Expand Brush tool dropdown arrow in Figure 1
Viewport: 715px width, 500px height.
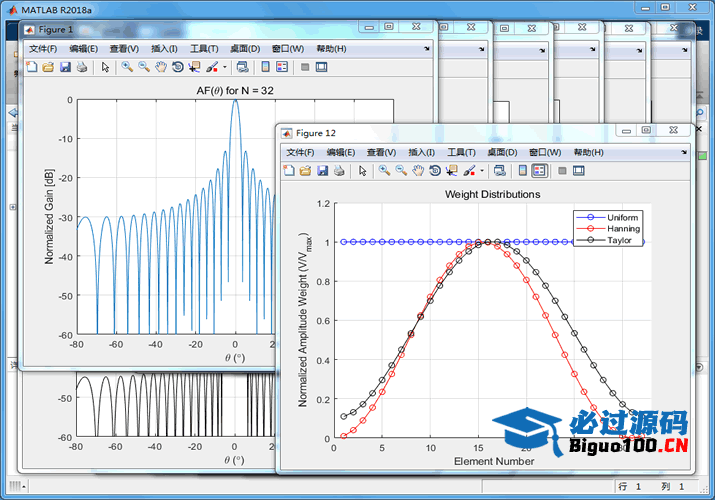[x=225, y=67]
